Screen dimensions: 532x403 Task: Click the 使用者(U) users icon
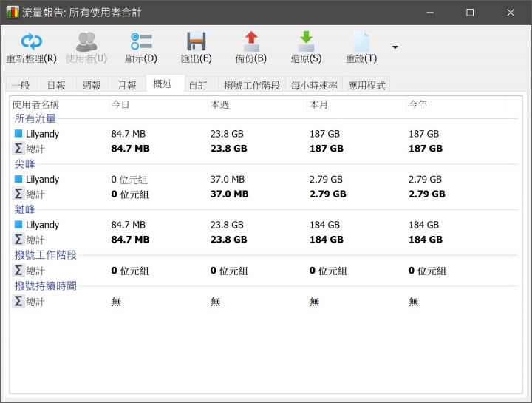pos(86,41)
